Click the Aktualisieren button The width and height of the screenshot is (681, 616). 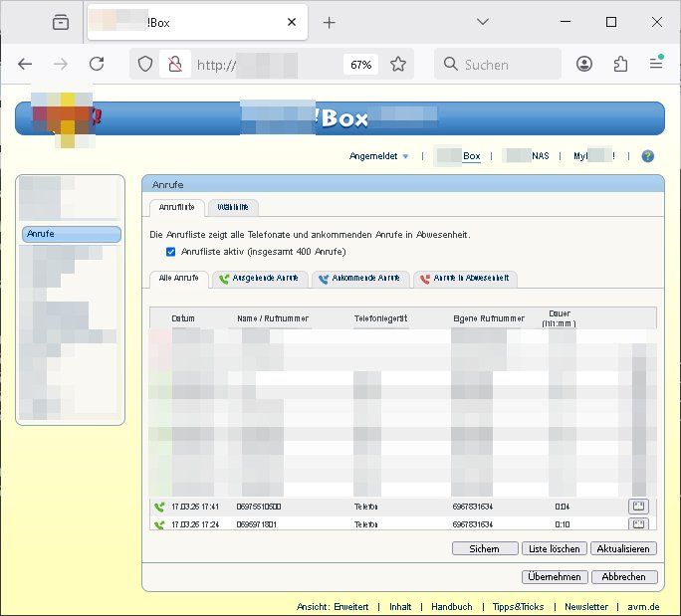click(623, 548)
